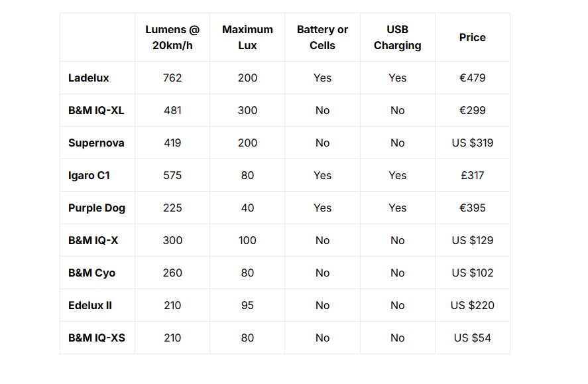Click the USB Charging column header
The height and width of the screenshot is (384, 588).
tap(397, 37)
